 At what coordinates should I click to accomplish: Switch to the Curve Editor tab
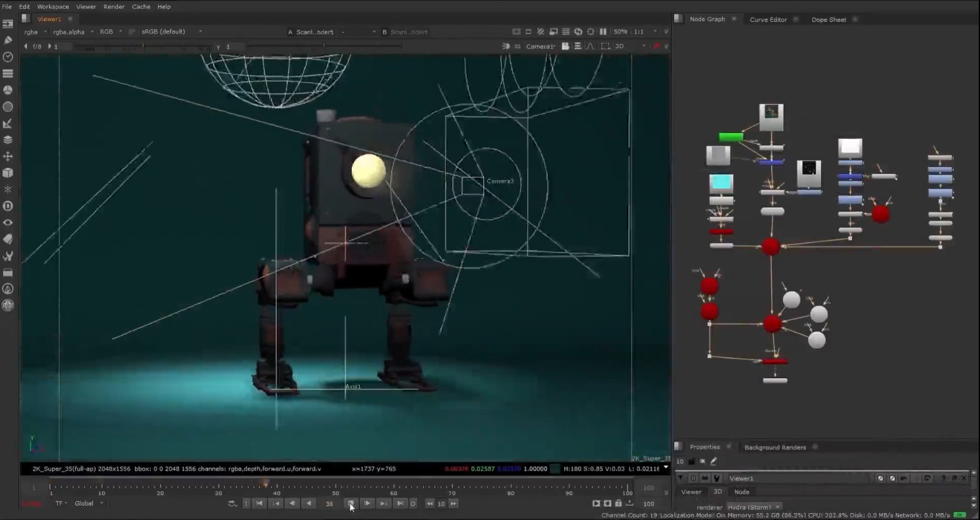click(768, 19)
